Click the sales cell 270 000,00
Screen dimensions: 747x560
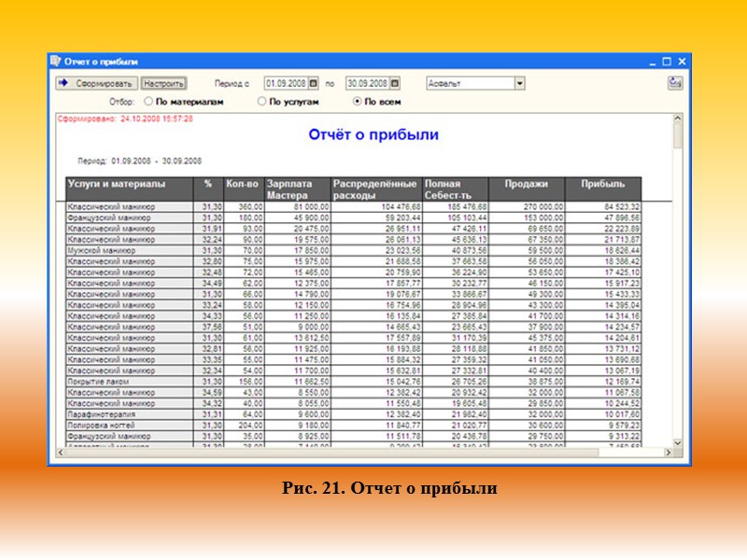pos(527,206)
